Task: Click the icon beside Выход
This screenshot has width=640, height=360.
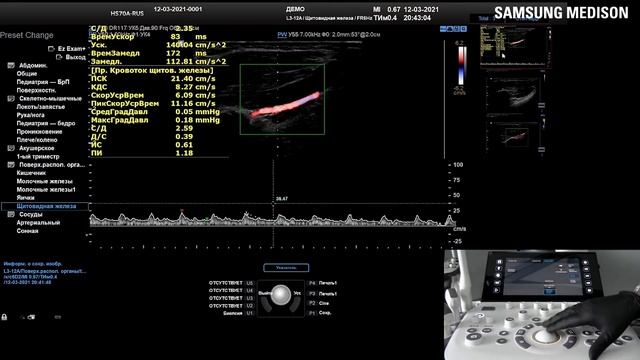Action: click(x=59, y=57)
